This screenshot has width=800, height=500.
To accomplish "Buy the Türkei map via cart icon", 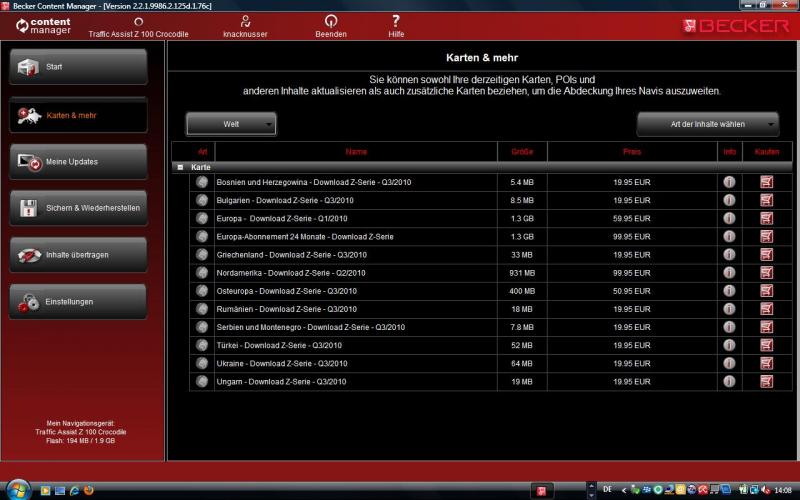I will [x=767, y=345].
